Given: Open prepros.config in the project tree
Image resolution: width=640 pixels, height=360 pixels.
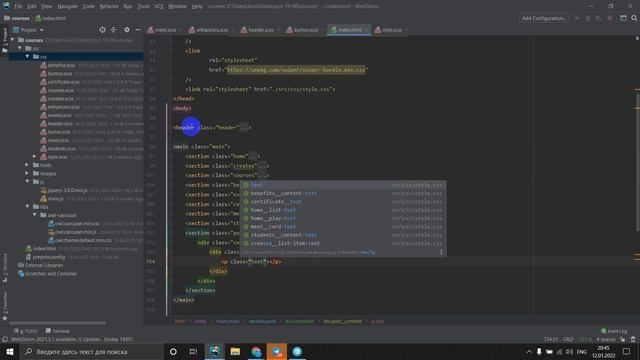Looking at the screenshot, I should (49, 257).
